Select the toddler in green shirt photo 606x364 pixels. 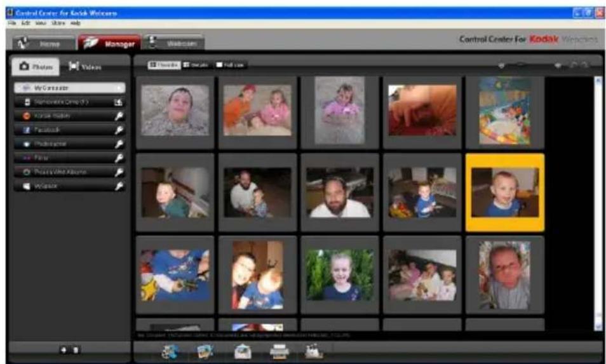pos(175,192)
